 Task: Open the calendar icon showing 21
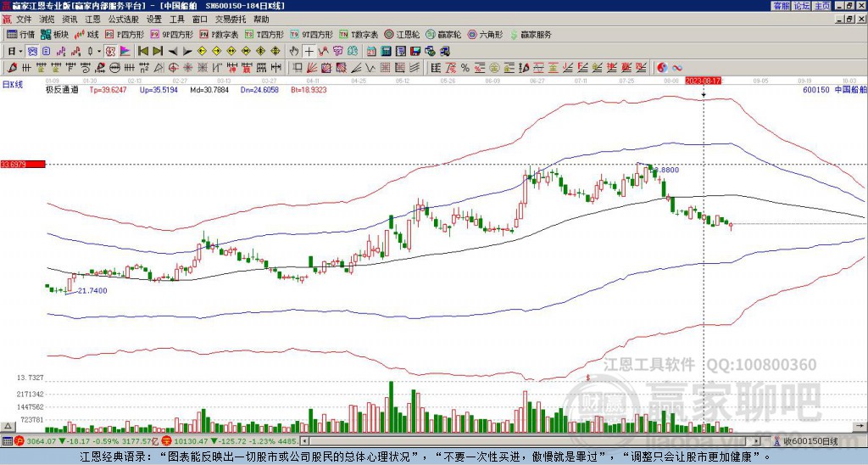pyautogui.click(x=371, y=52)
